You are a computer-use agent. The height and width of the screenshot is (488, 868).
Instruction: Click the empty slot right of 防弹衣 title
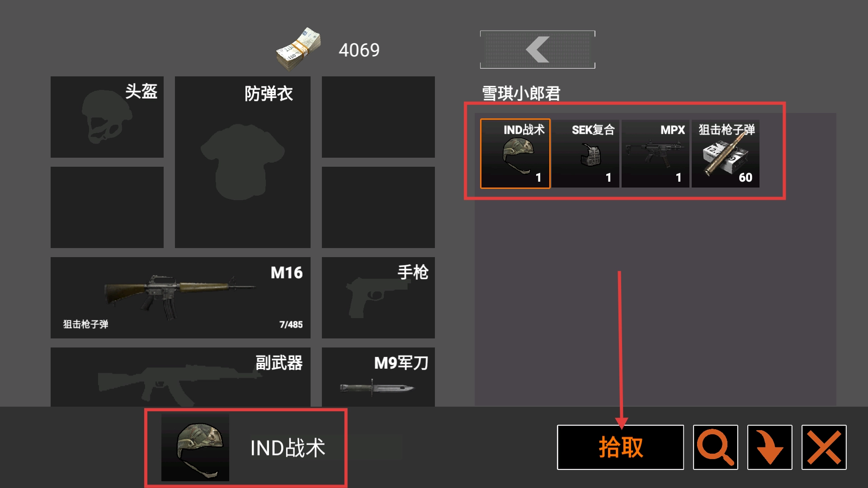[378, 117]
